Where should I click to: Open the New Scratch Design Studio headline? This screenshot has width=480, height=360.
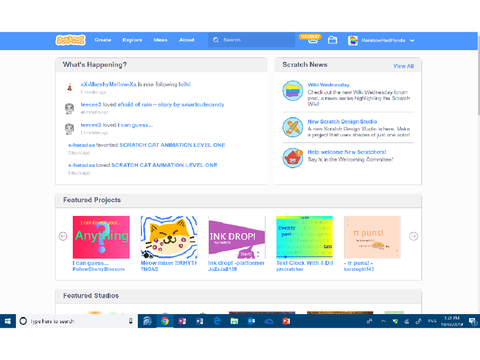[342, 121]
